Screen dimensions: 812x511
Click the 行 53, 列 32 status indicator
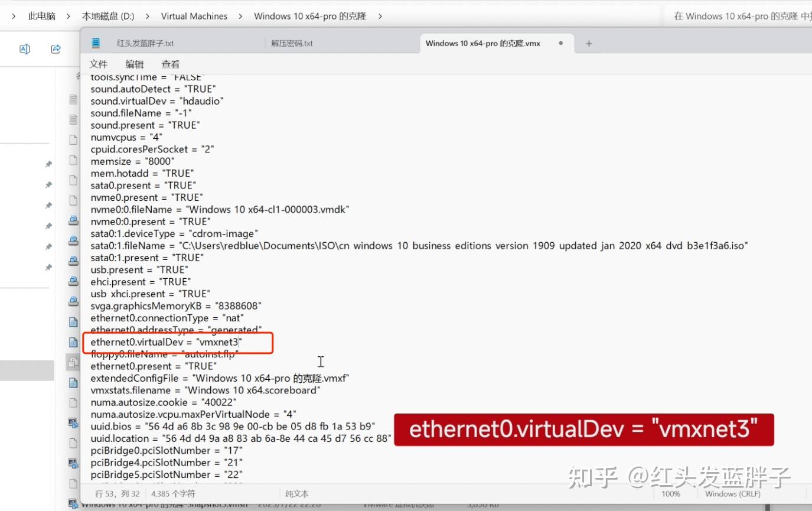(118, 494)
